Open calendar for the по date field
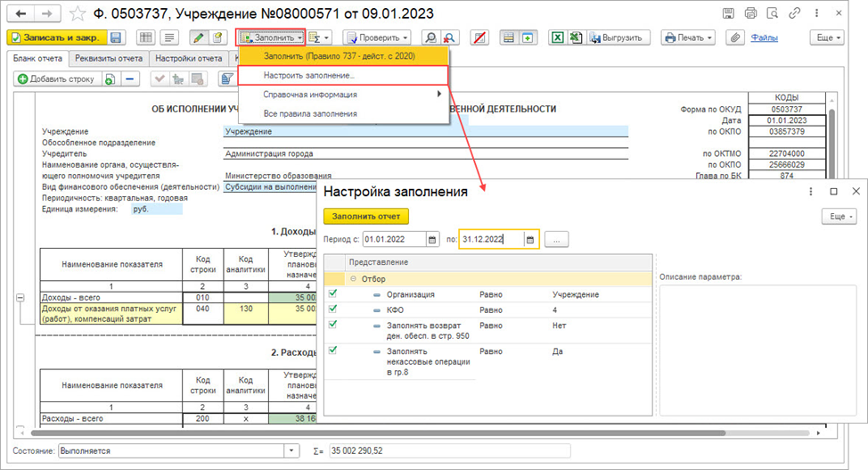868x470 pixels. point(530,239)
